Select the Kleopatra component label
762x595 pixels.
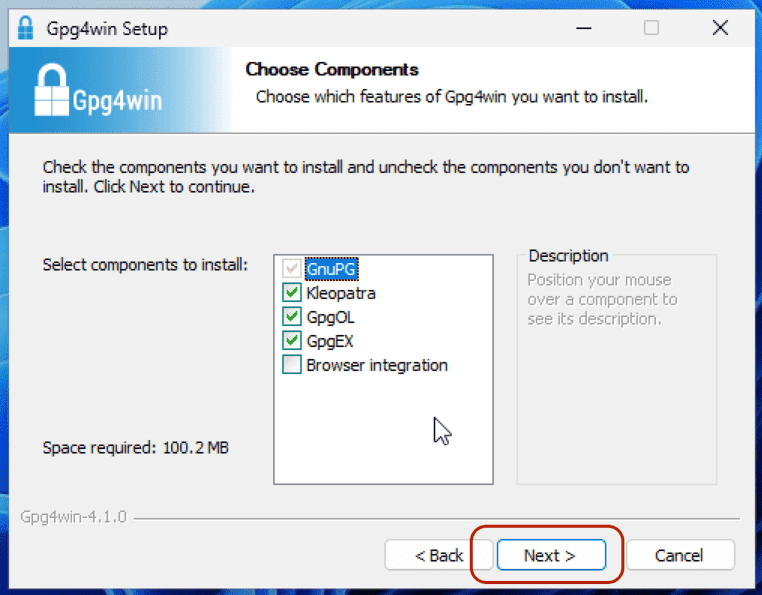tap(341, 293)
